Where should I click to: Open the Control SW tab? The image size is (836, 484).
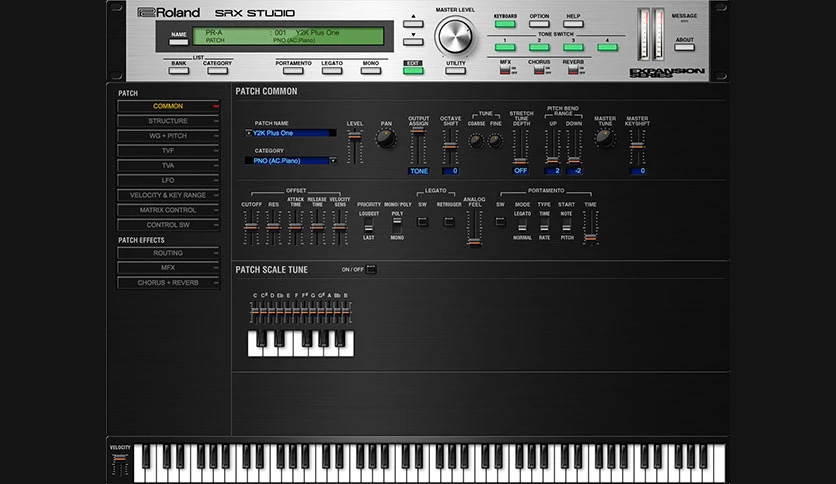(x=168, y=225)
